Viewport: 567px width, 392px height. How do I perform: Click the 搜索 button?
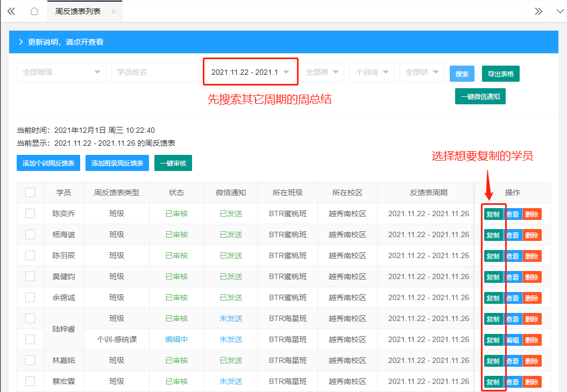pyautogui.click(x=462, y=74)
